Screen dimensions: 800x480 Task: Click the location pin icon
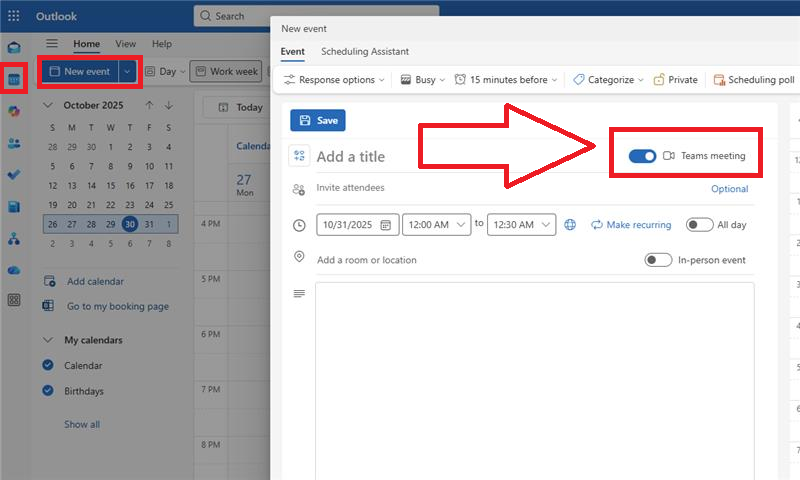pos(299,257)
